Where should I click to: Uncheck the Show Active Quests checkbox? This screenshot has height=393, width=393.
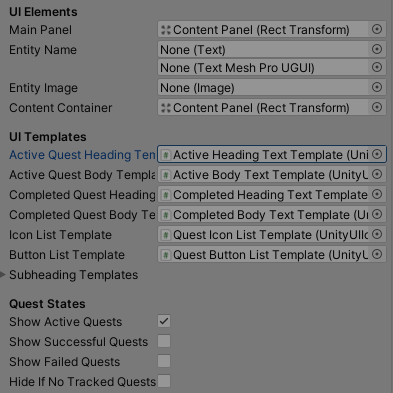click(x=164, y=321)
